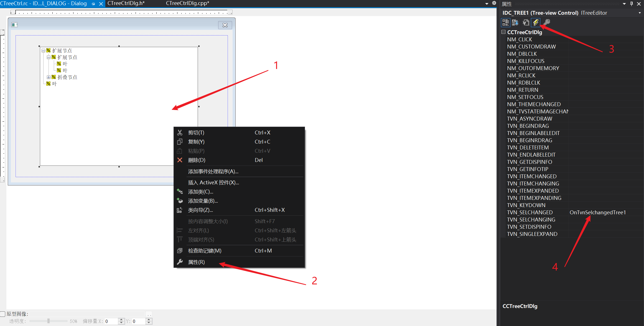Image resolution: width=644 pixels, height=326 pixels.
Task: Choose 剪切(T) from the context menu
Action: tap(239, 133)
